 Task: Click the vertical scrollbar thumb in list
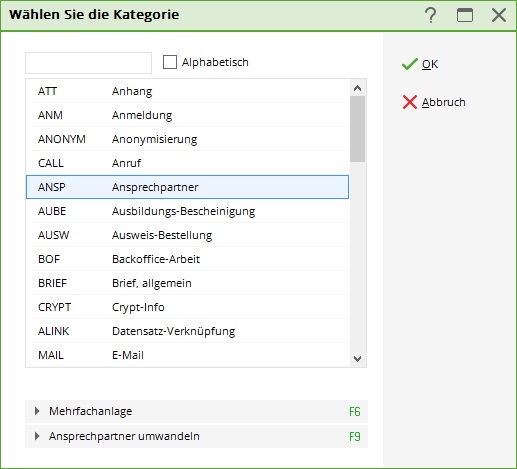(358, 129)
